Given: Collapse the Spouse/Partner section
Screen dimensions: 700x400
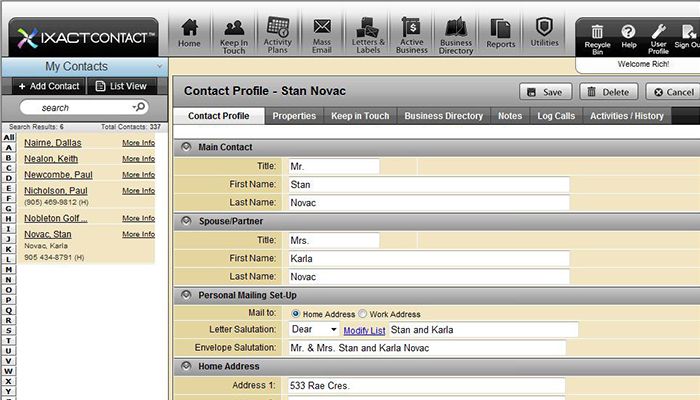Looking at the screenshot, I should tap(186, 221).
